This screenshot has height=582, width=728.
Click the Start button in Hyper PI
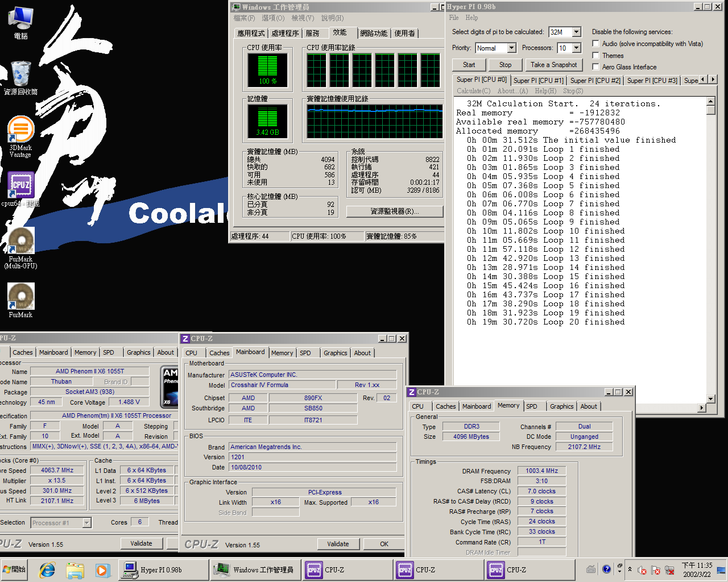point(469,65)
